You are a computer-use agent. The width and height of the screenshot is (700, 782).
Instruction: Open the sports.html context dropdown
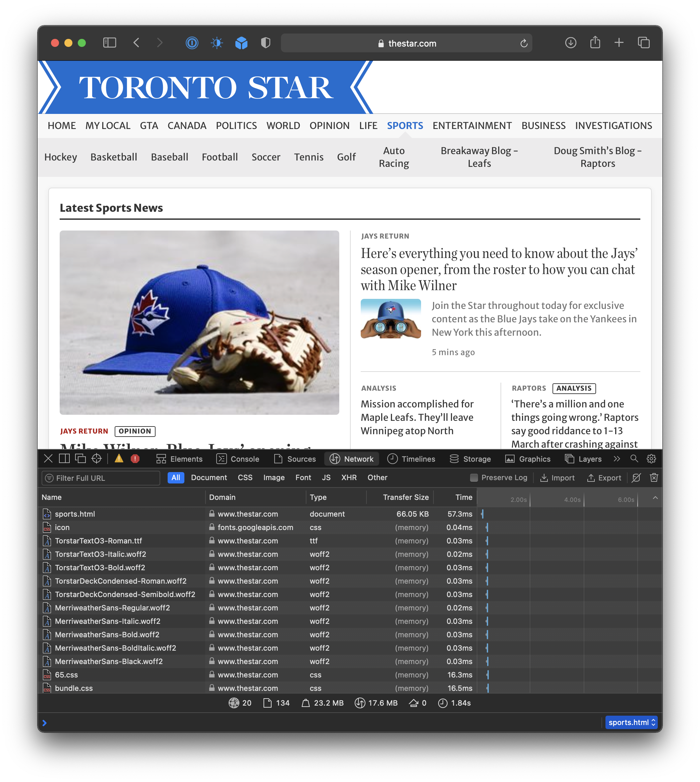[x=631, y=722]
